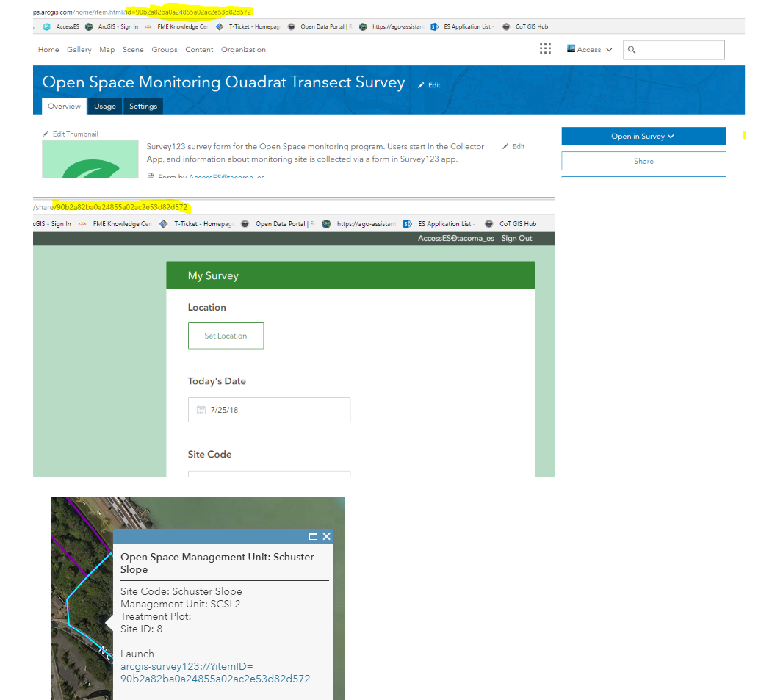Open the Open in Survey dropdown
The width and height of the screenshot is (761, 700).
[x=643, y=137]
